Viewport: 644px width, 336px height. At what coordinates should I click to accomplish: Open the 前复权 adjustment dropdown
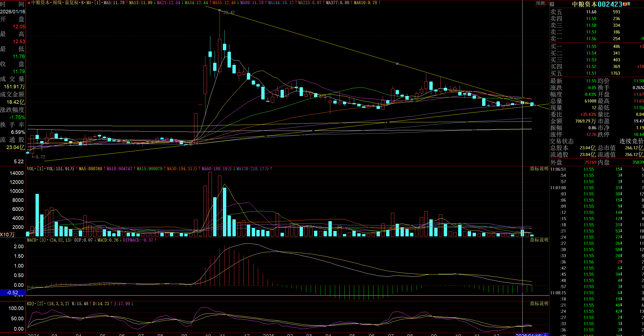(x=72, y=3)
